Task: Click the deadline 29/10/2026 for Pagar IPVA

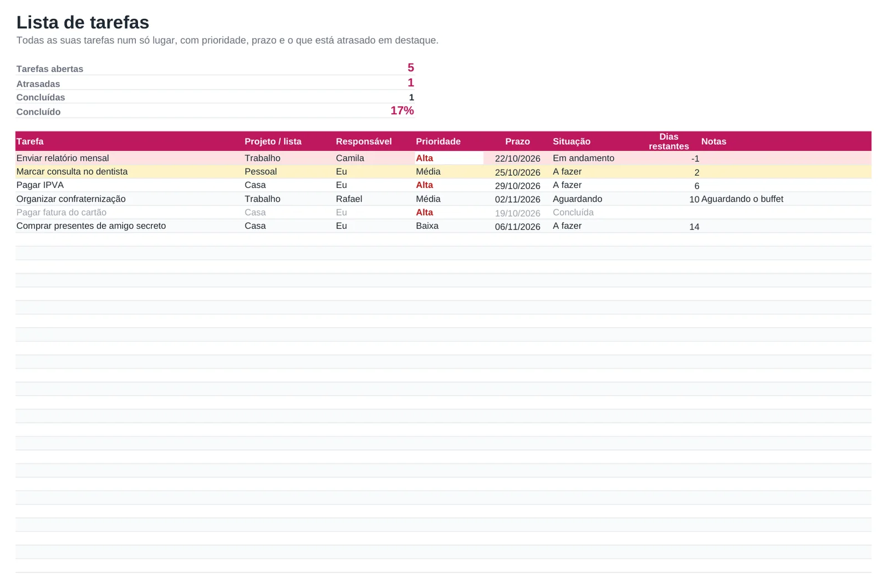Action: click(x=517, y=186)
